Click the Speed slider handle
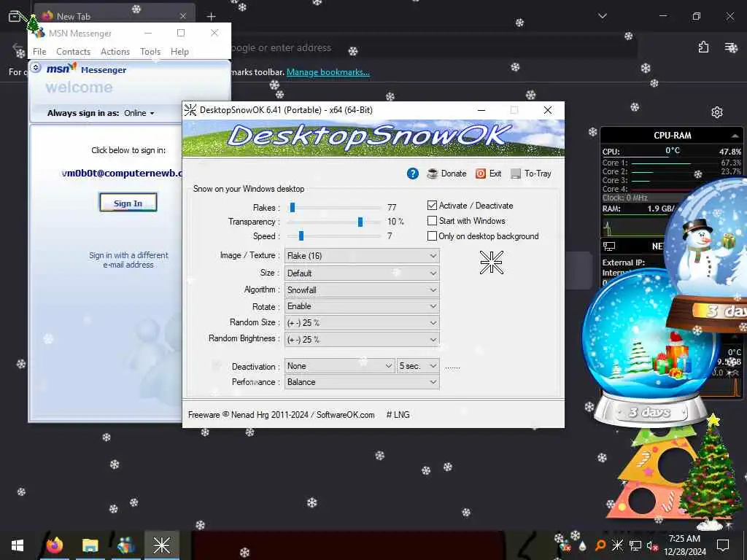The width and height of the screenshot is (747, 560). pyautogui.click(x=301, y=236)
